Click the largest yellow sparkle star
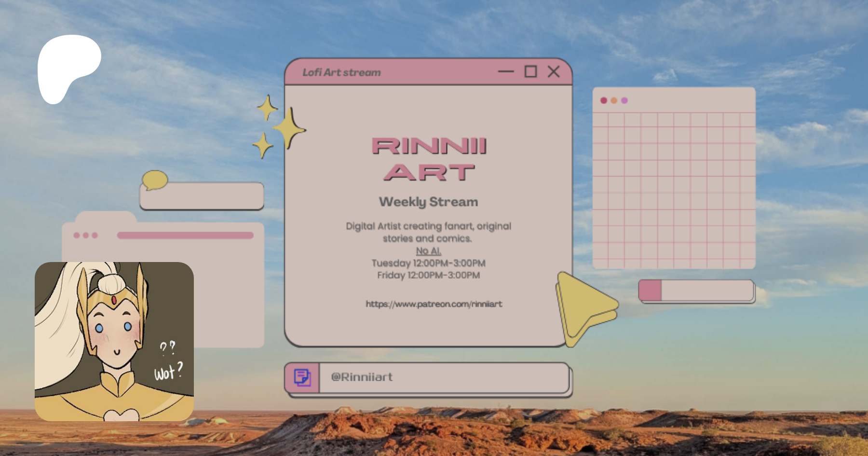Screen dimensions: 868x456 click(289, 128)
